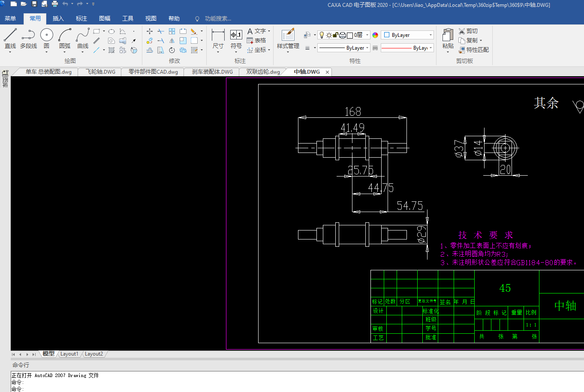Insert a table with 表格

(x=256, y=41)
